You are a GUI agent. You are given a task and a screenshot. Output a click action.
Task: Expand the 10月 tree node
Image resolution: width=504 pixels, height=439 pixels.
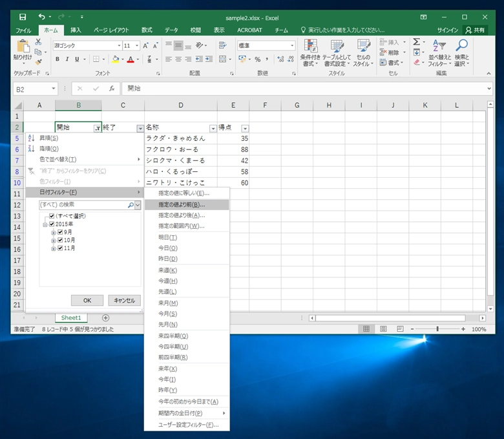coord(54,241)
